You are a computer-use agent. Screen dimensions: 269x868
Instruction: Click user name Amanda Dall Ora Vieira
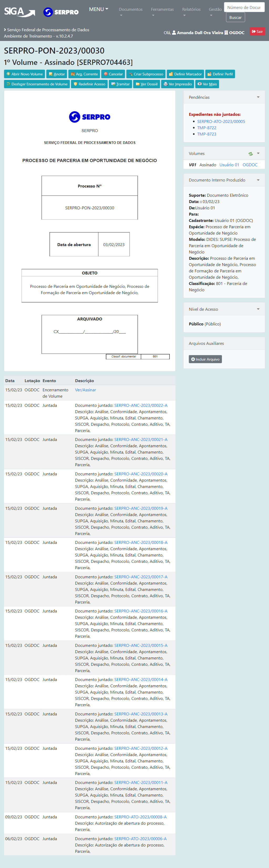point(200,33)
